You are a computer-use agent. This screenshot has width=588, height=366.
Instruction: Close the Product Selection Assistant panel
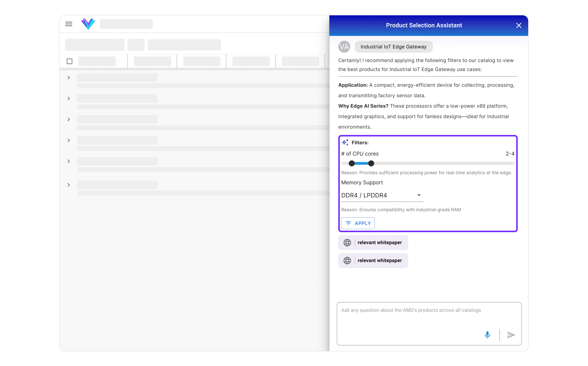tap(519, 25)
